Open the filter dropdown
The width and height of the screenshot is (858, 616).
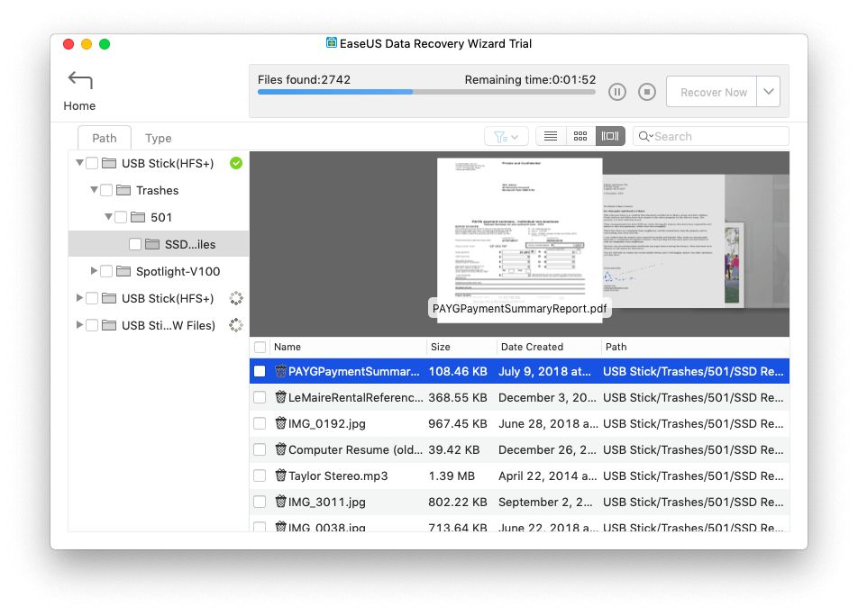click(507, 136)
